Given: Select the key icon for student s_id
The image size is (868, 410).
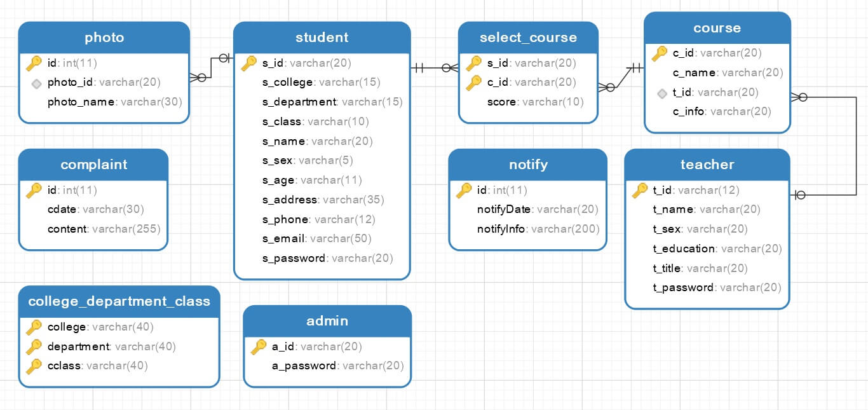Looking at the screenshot, I should pos(249,63).
